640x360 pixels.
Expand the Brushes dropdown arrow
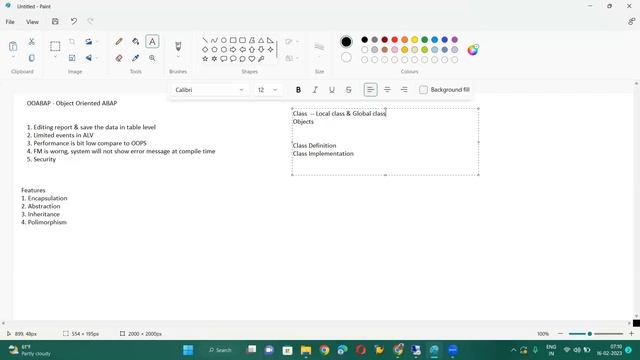[178, 57]
